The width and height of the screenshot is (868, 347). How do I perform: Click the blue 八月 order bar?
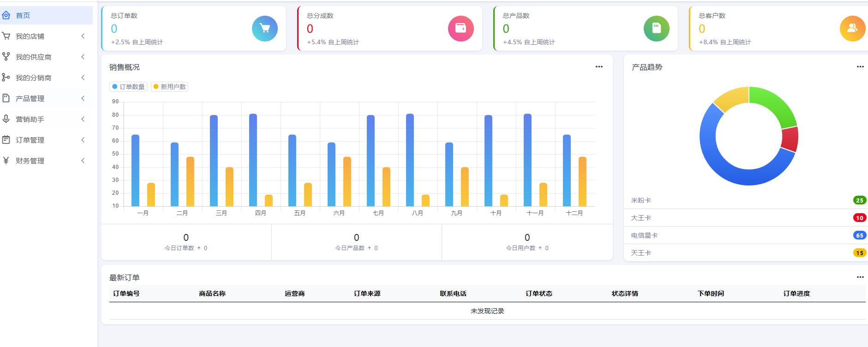[x=410, y=160]
